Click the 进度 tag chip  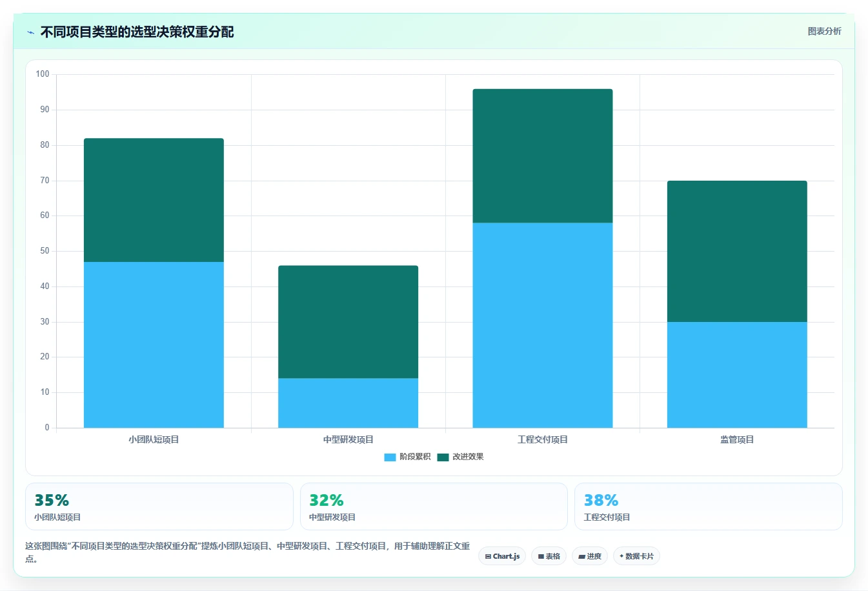(590, 556)
